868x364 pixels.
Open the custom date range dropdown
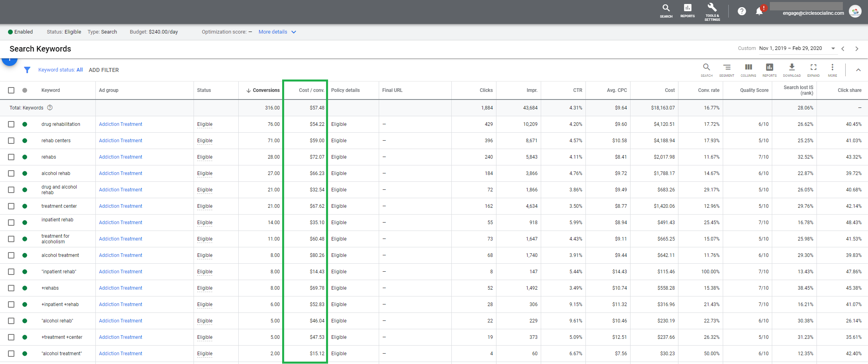coord(833,48)
